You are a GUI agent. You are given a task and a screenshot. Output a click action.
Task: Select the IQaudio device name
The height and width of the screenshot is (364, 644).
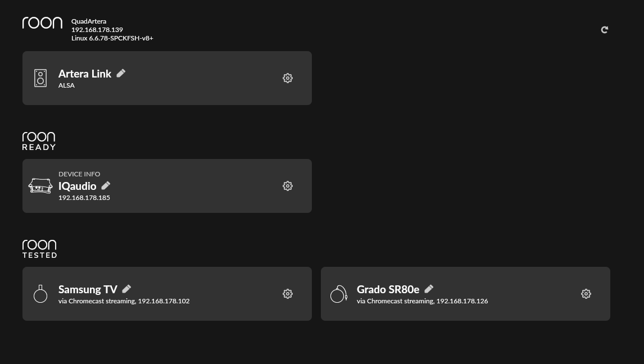coord(77,186)
